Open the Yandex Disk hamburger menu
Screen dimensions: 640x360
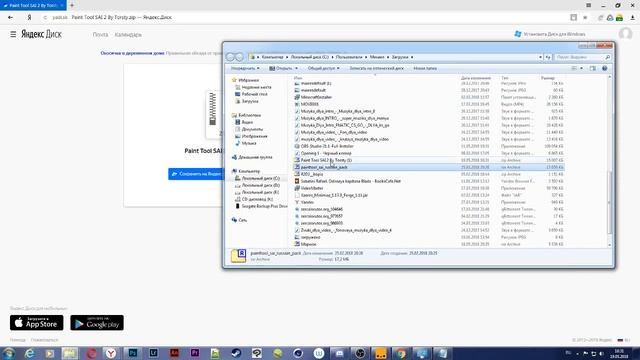click(13, 34)
